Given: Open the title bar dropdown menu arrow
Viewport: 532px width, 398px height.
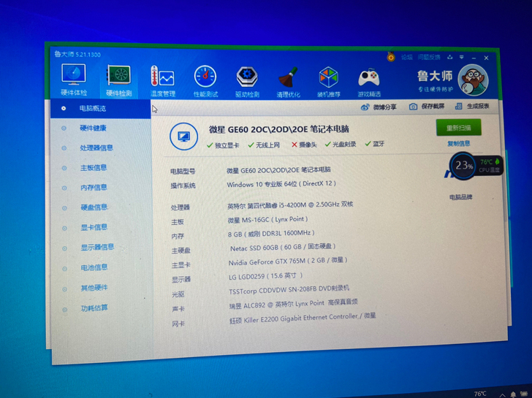Looking at the screenshot, I should point(461,57).
